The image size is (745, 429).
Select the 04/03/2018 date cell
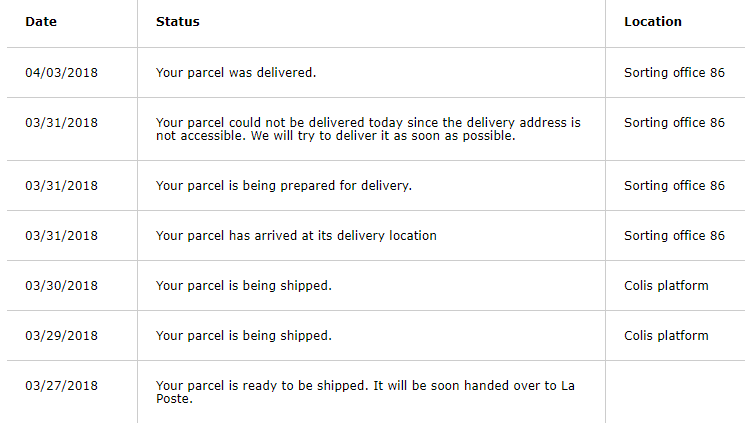[61, 73]
